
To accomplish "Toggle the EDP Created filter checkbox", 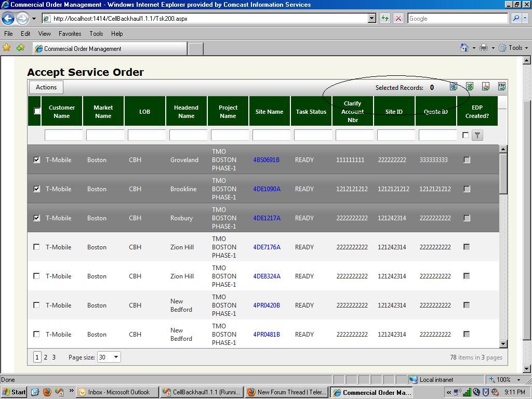I will tap(465, 136).
